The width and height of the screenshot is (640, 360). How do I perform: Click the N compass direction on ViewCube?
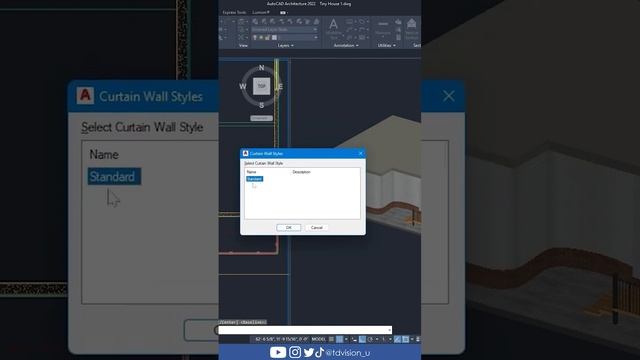tap(262, 68)
